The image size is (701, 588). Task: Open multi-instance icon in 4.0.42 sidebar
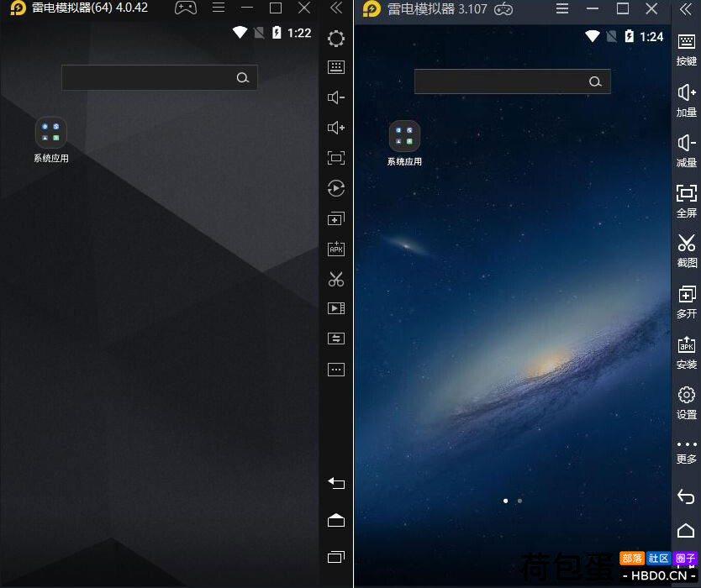point(335,218)
